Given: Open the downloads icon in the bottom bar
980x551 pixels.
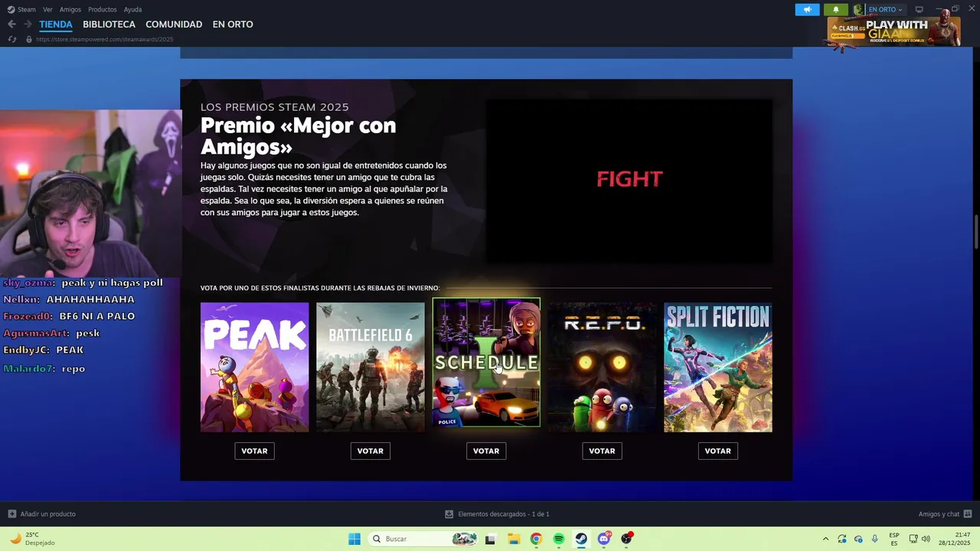Looking at the screenshot, I should click(449, 514).
